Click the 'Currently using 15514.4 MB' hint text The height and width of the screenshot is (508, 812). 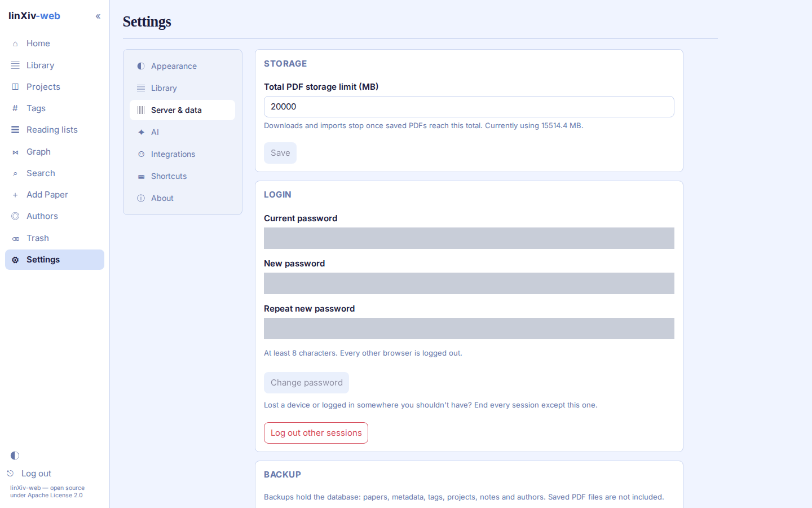click(x=534, y=126)
